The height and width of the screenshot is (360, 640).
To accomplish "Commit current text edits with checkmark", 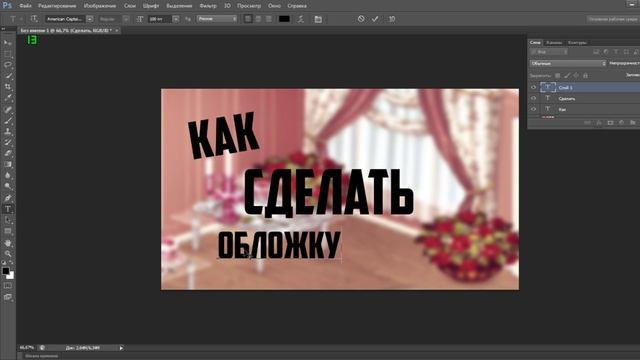I will coord(375,19).
